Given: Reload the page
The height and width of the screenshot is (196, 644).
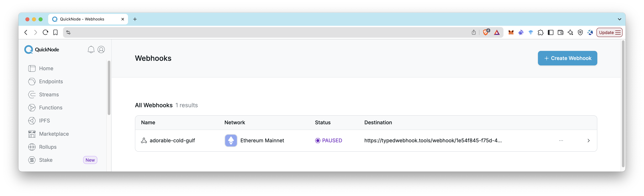Looking at the screenshot, I should [x=45, y=32].
